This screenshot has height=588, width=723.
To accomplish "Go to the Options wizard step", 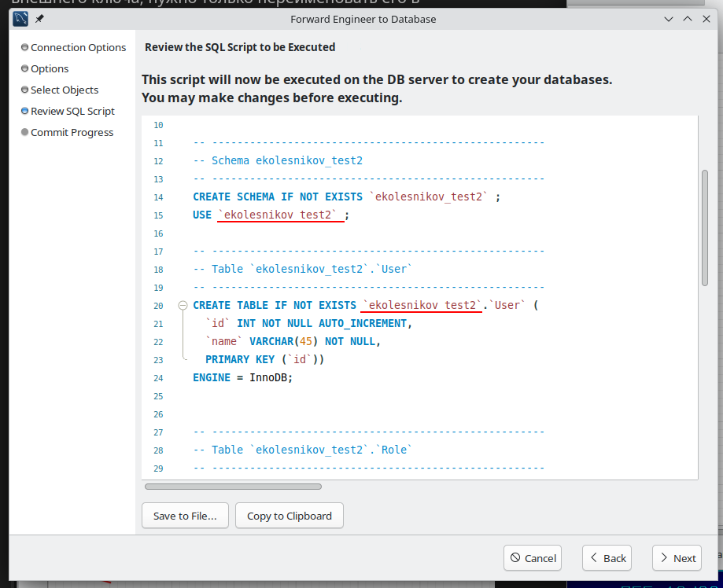I will coord(50,68).
